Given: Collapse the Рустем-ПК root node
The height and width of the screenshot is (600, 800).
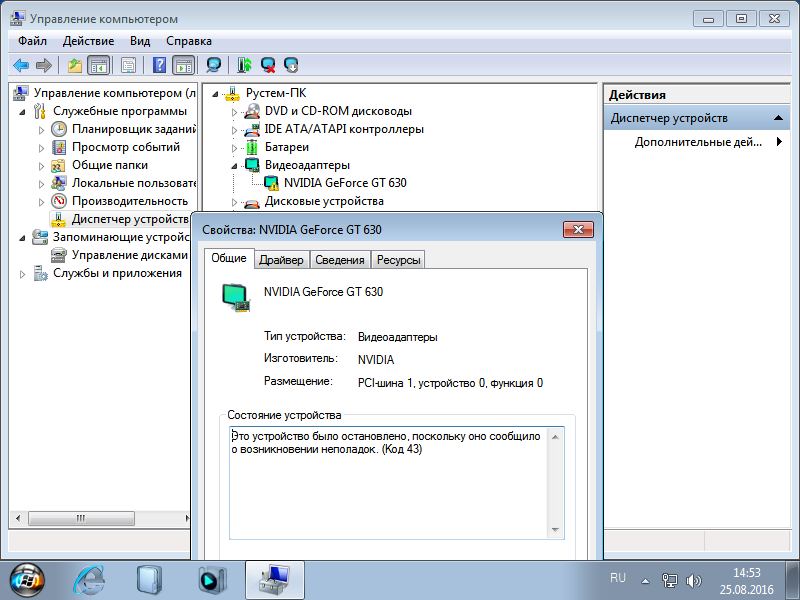Looking at the screenshot, I should [x=215, y=94].
